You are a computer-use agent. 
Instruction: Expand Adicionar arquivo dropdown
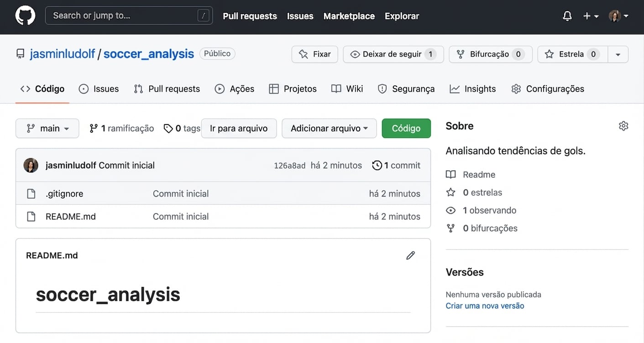click(x=329, y=129)
